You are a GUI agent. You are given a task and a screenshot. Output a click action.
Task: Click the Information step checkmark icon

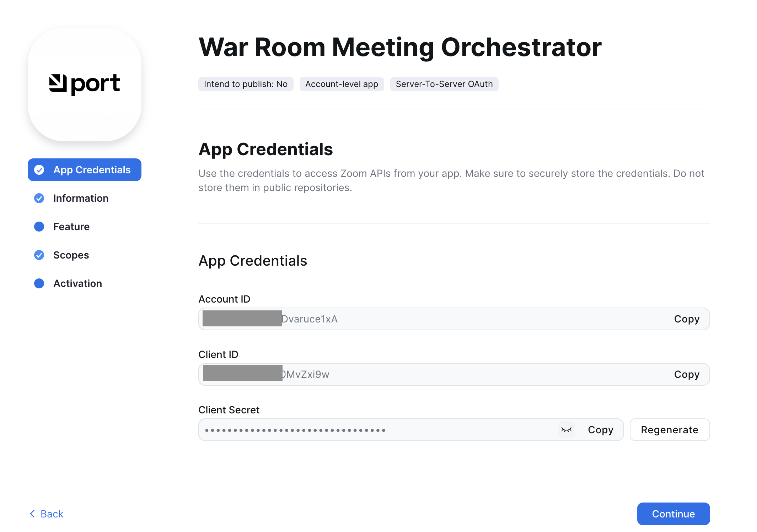click(39, 198)
